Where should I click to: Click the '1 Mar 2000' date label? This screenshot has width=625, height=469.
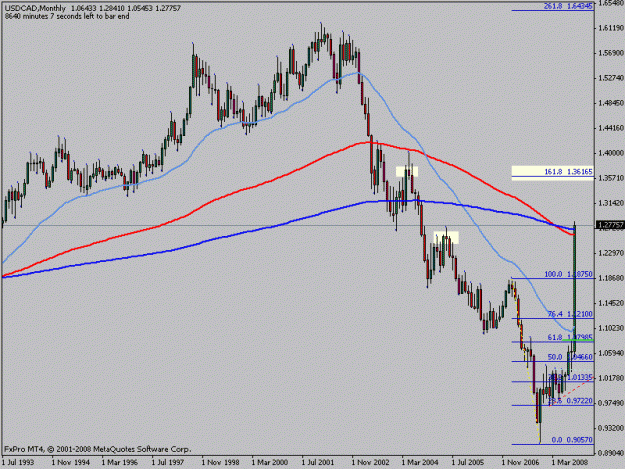[x=270, y=463]
